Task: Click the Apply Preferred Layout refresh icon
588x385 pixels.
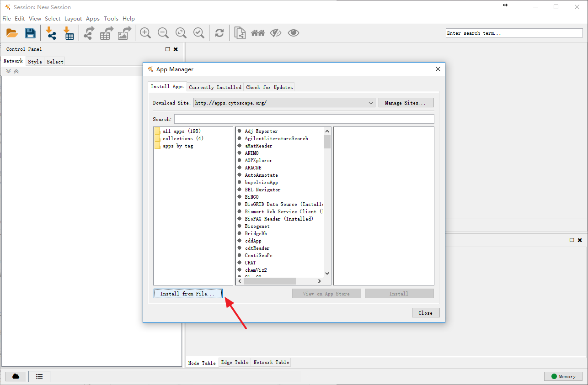Action: (x=219, y=33)
